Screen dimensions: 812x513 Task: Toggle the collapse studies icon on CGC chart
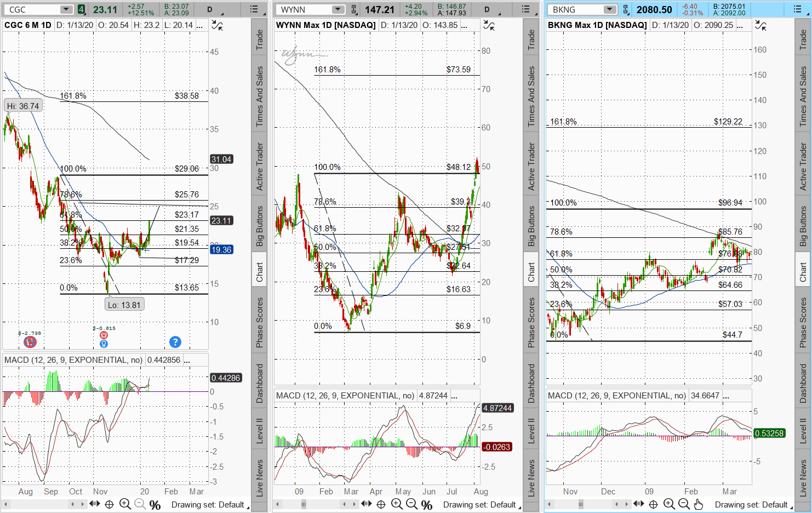coord(217,25)
